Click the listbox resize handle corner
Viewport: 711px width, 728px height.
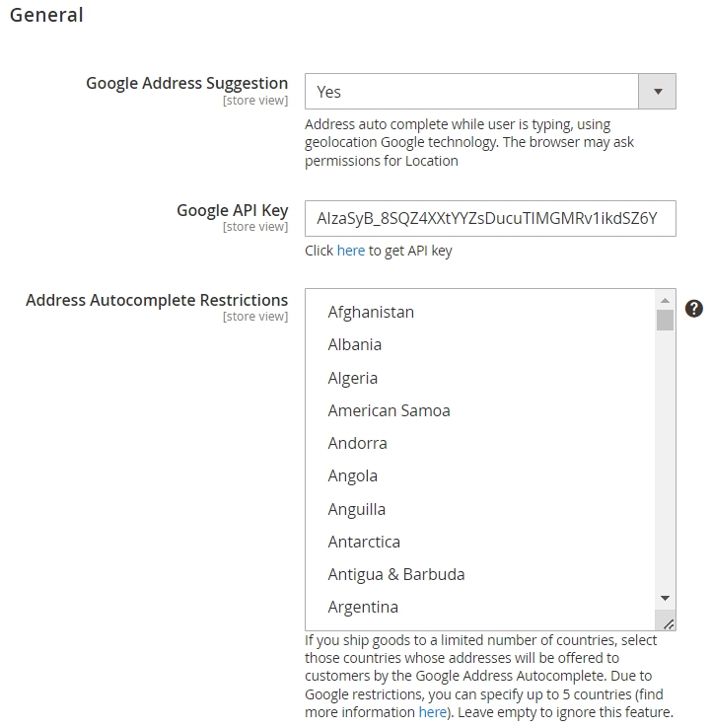point(668,624)
